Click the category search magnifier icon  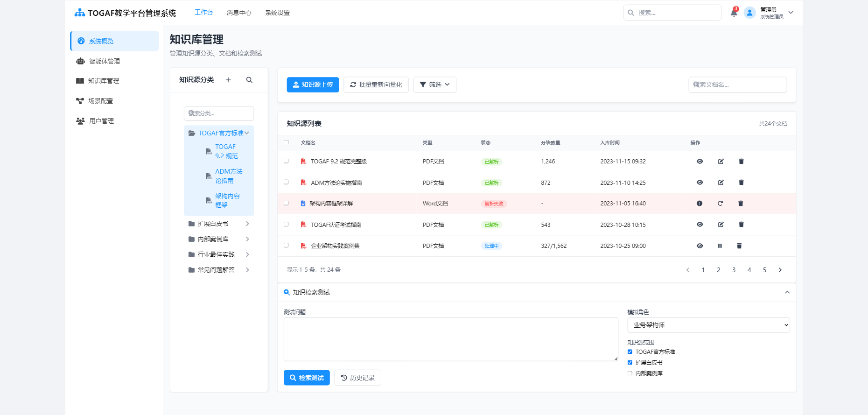tap(249, 80)
